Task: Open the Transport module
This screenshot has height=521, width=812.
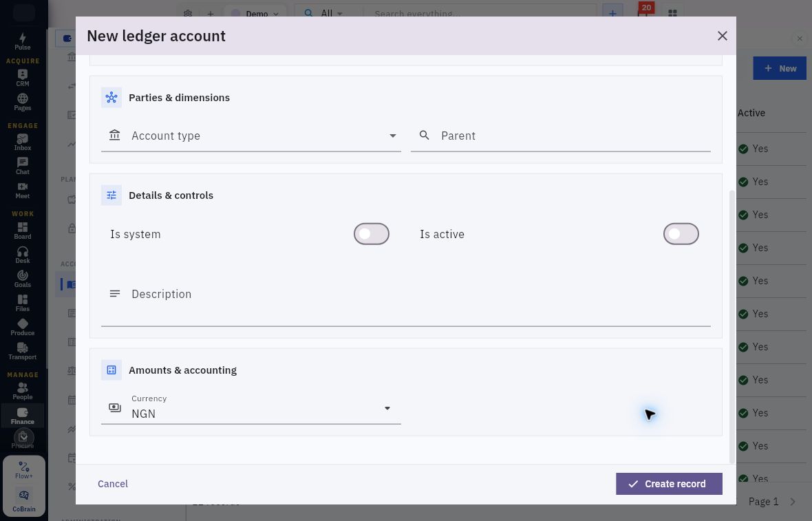Action: pos(22,351)
